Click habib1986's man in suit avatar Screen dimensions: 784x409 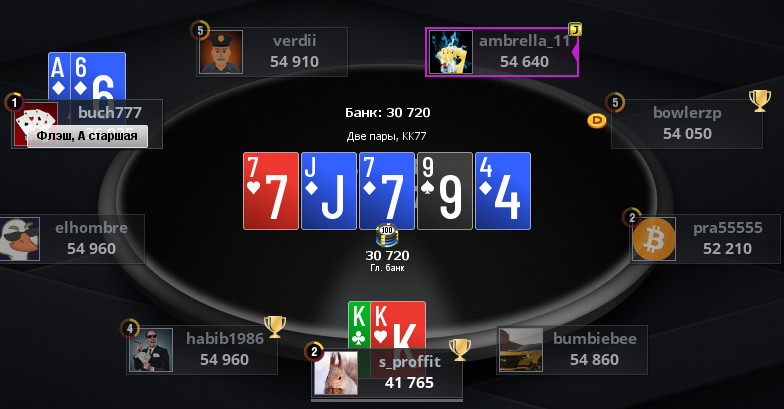pos(151,350)
